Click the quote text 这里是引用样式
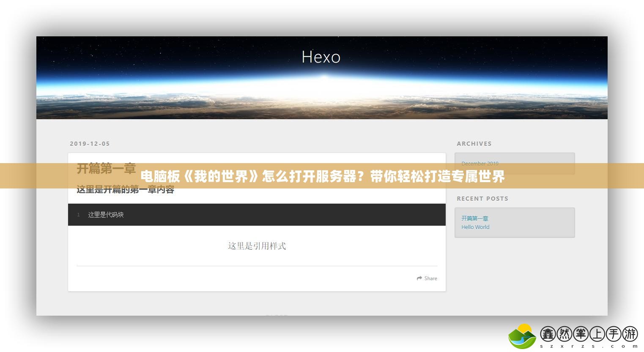Image resolution: width=644 pixels, height=352 pixels. [x=257, y=246]
